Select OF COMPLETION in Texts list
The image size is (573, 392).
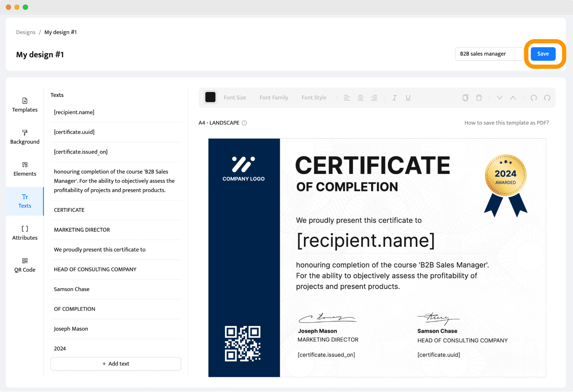116,309
